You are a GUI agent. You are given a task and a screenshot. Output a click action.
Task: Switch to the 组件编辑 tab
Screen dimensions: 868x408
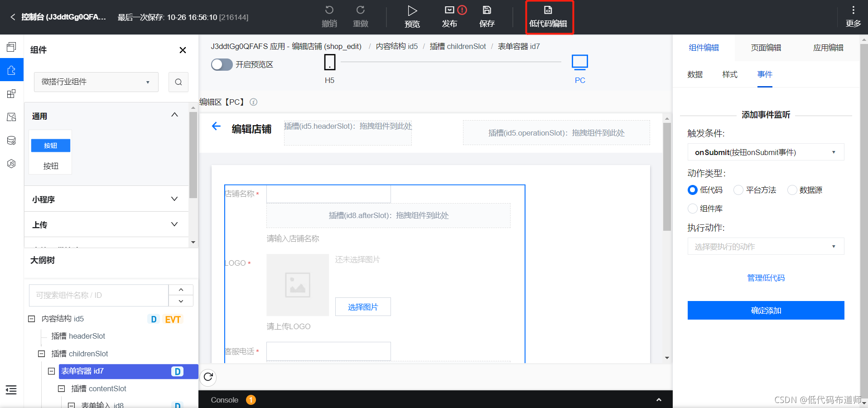coord(704,48)
